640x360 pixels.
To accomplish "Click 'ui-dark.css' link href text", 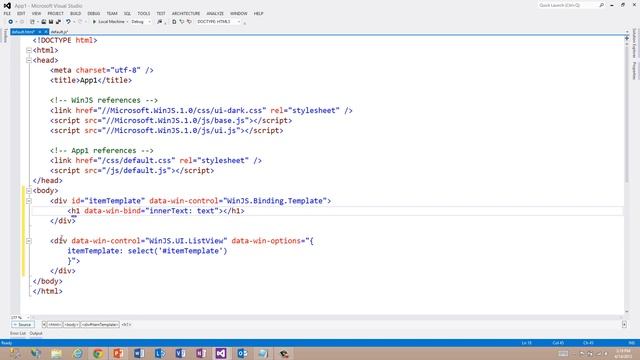I will [239, 111].
